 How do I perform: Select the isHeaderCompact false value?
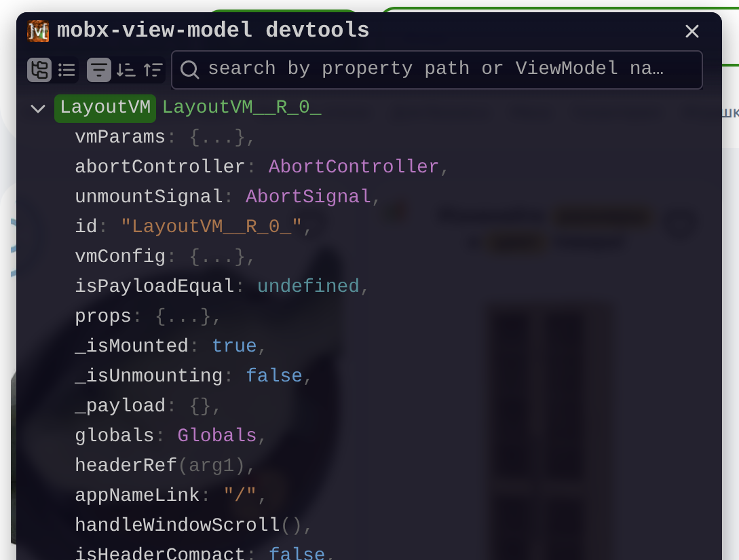[x=297, y=553]
